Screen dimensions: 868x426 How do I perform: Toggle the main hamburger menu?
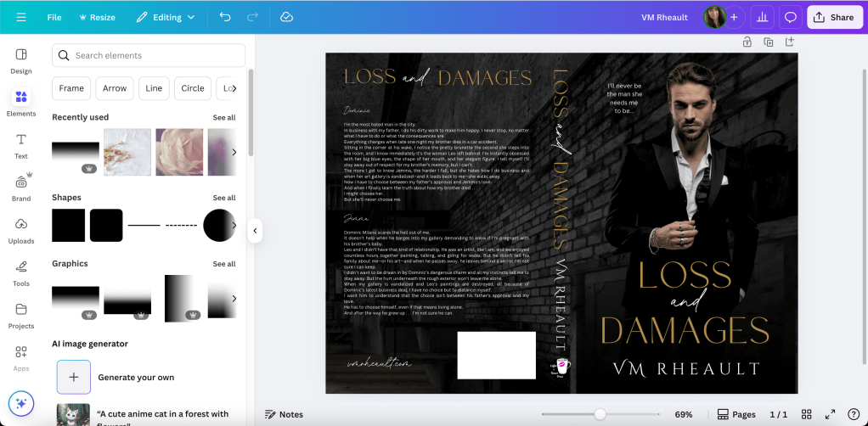[21, 17]
